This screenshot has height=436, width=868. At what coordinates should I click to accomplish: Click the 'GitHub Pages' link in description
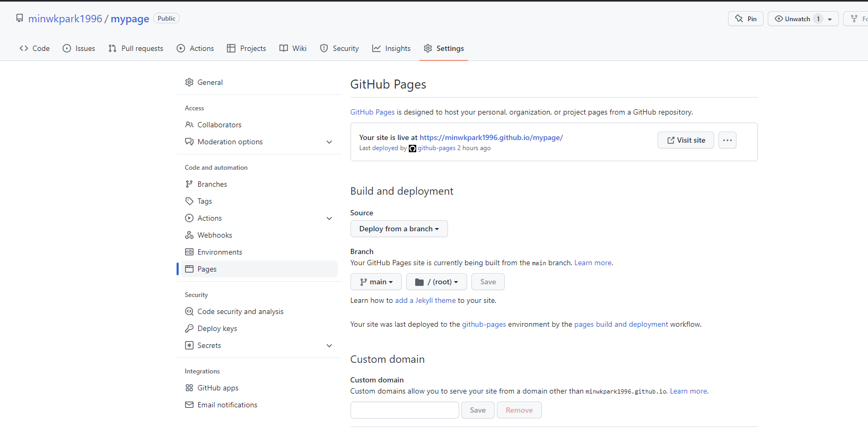pyautogui.click(x=372, y=112)
